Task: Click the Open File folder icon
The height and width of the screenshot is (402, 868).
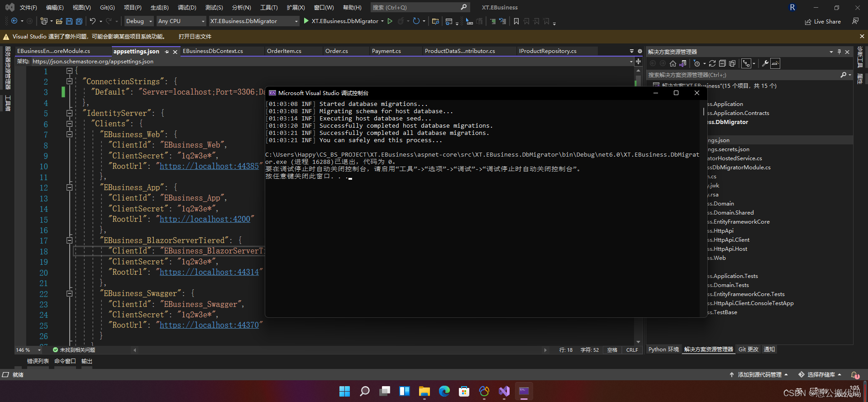Action: click(59, 21)
